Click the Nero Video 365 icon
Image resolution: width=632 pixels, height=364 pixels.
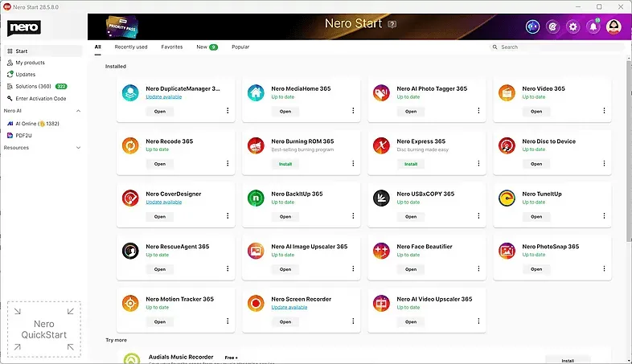coord(507,92)
